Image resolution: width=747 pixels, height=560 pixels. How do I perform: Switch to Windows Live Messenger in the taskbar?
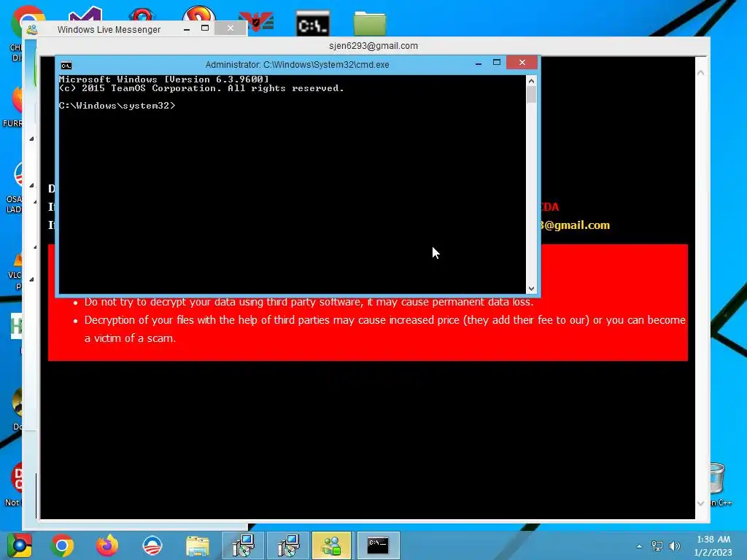tap(332, 545)
